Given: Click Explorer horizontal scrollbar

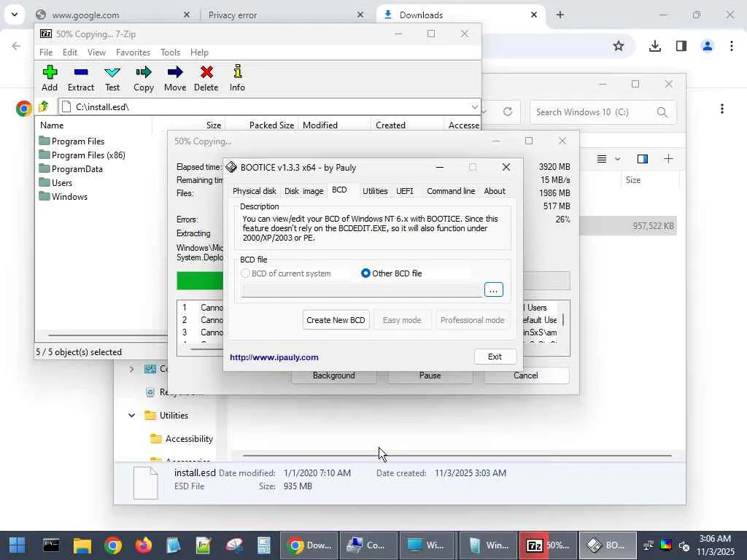Looking at the screenshot, I should [x=457, y=456].
